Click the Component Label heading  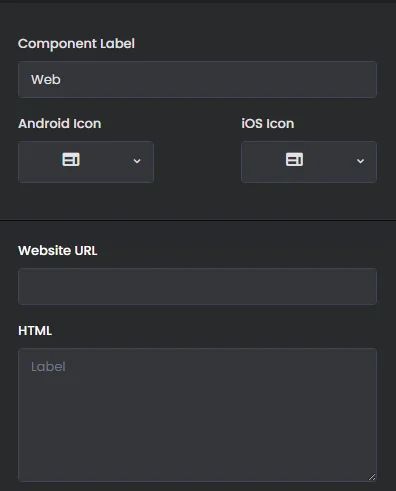[x=76, y=44]
